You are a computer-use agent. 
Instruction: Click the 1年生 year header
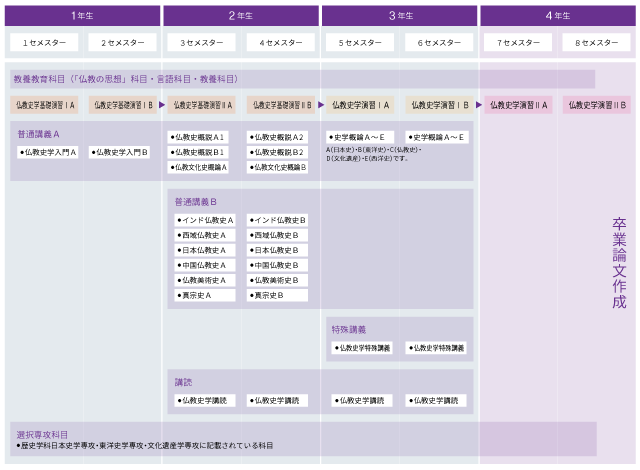coord(82,16)
